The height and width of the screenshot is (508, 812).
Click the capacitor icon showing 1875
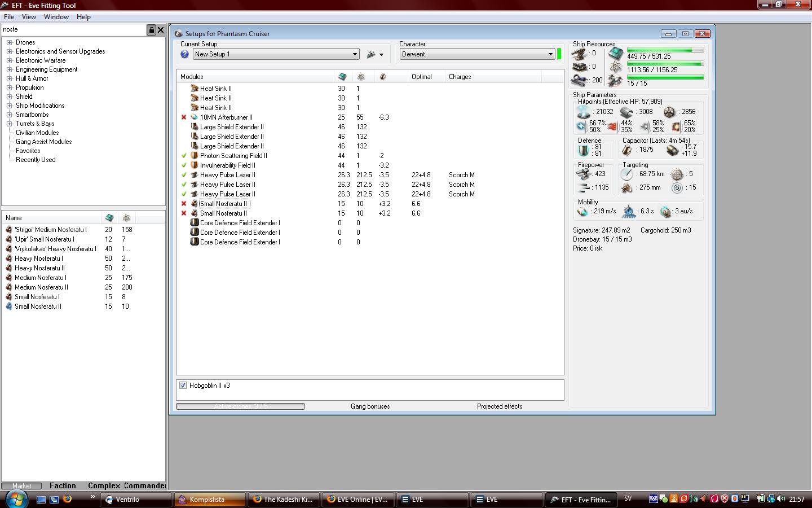coord(626,150)
